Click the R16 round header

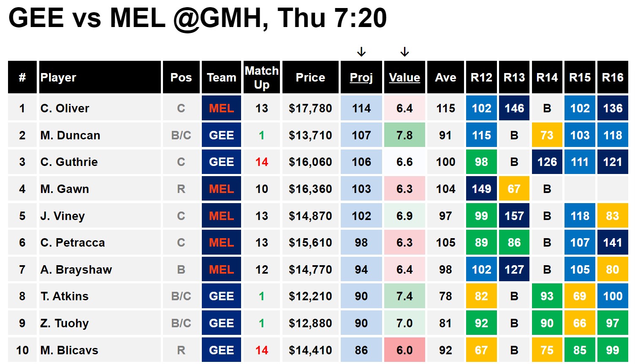[613, 77]
